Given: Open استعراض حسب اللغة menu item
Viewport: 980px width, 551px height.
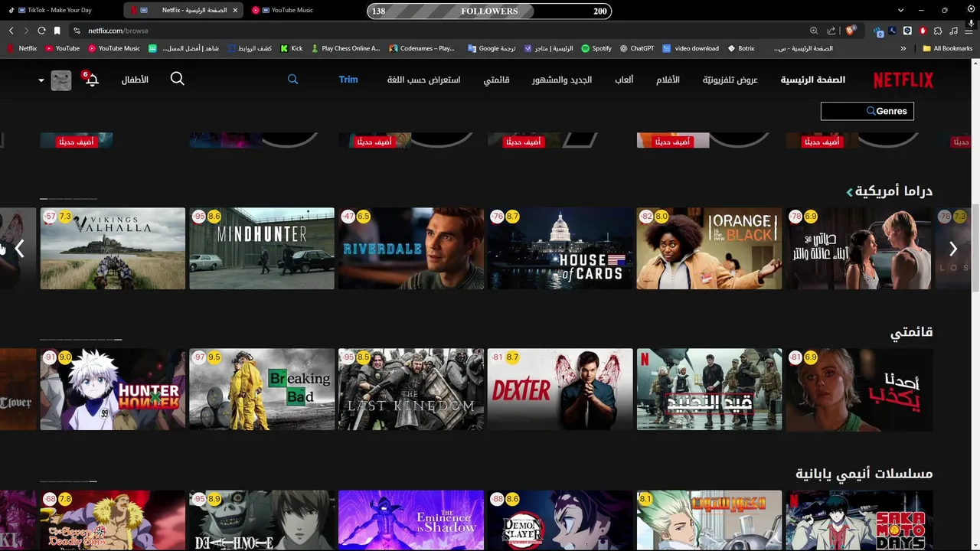Looking at the screenshot, I should click(423, 80).
